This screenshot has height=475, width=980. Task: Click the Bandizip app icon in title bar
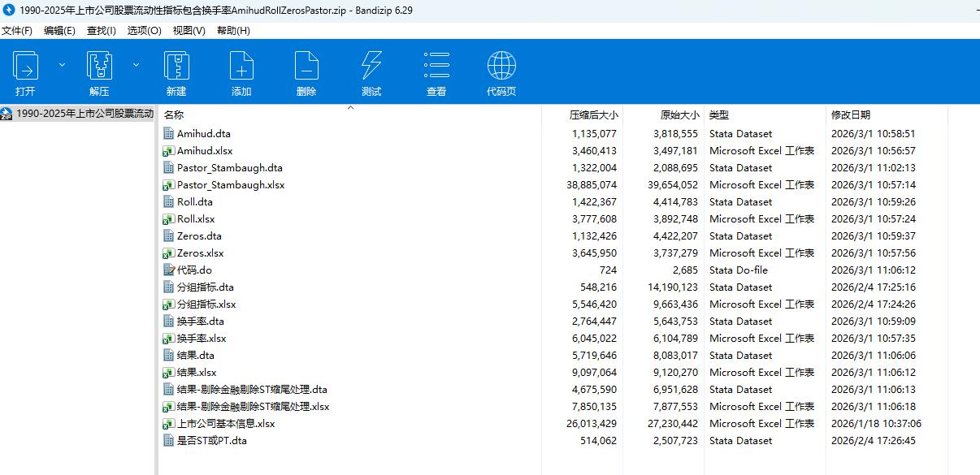click(9, 9)
